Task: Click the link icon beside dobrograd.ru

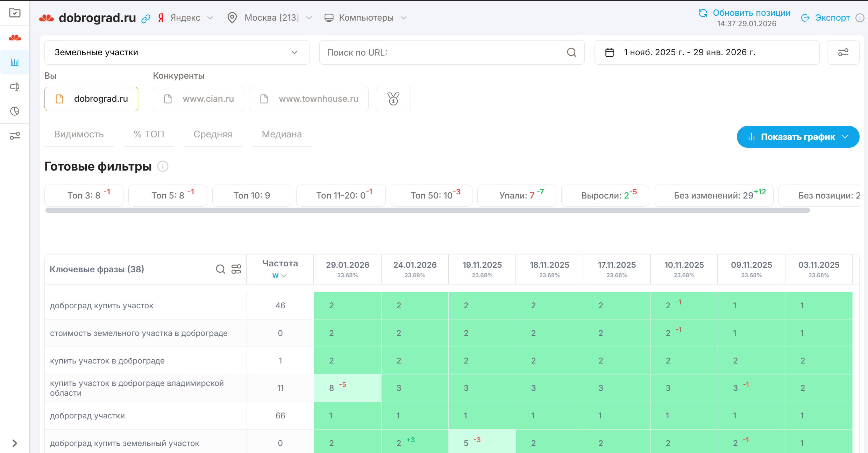Action: click(146, 19)
